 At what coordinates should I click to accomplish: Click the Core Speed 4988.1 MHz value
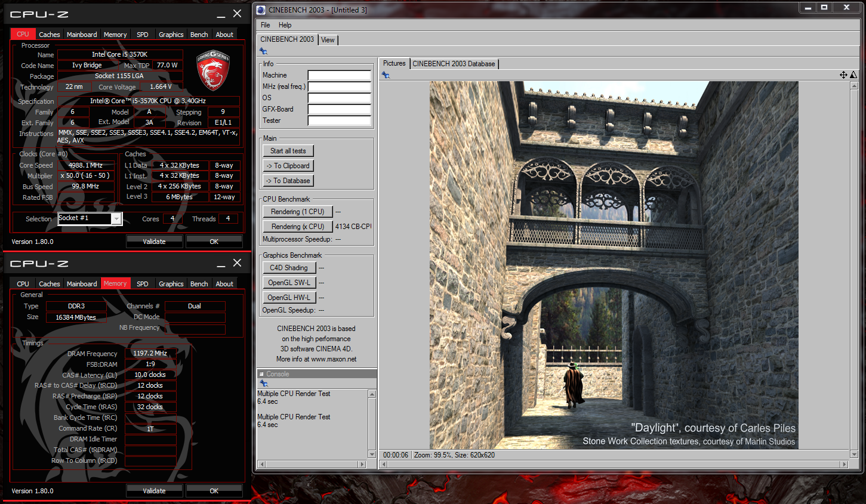[x=85, y=165]
